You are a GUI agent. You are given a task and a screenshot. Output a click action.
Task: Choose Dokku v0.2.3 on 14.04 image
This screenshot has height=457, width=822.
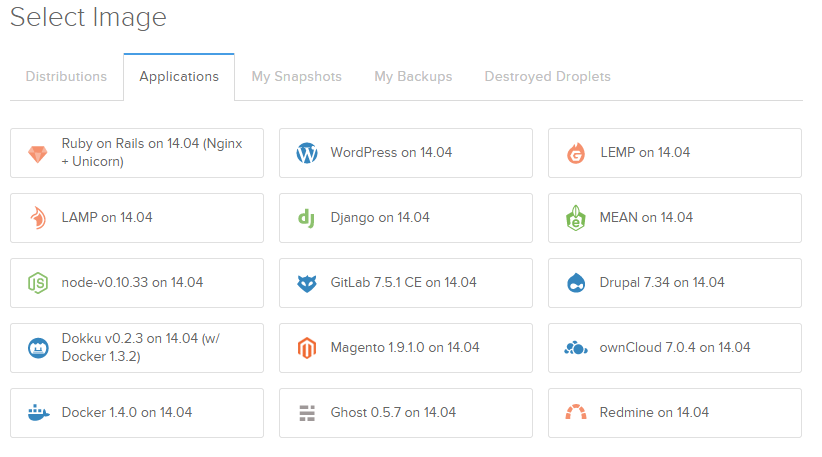pyautogui.click(x=137, y=348)
